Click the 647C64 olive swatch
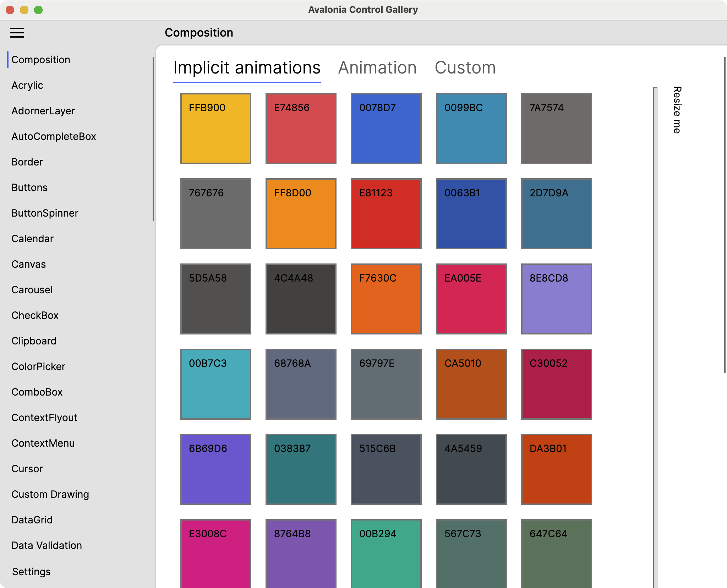This screenshot has width=727, height=588. click(557, 554)
